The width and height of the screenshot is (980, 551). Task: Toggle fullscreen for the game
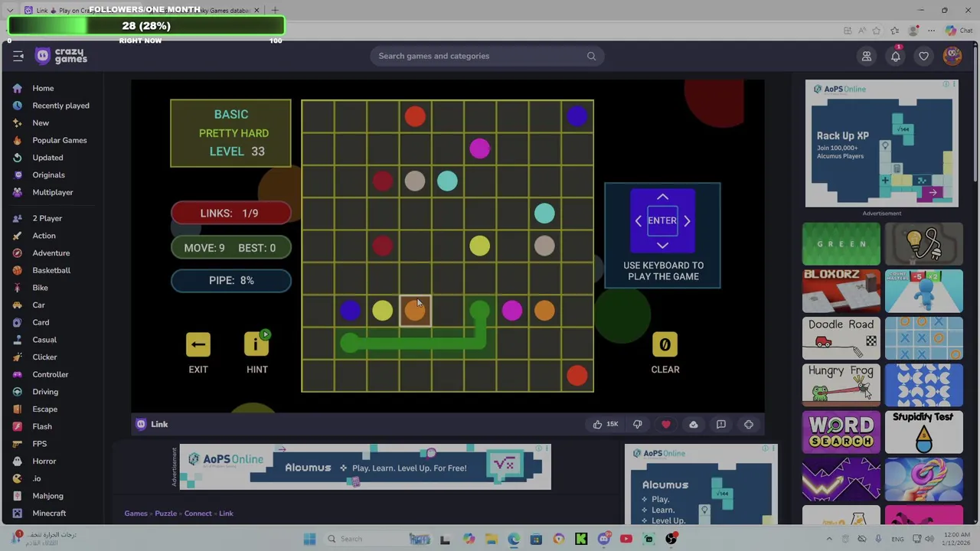[x=749, y=424]
